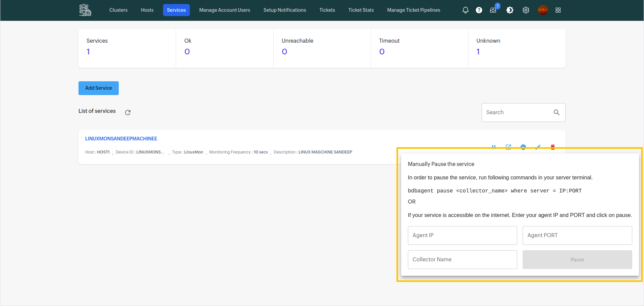
Task: Click the Add Service button
Action: coord(99,88)
